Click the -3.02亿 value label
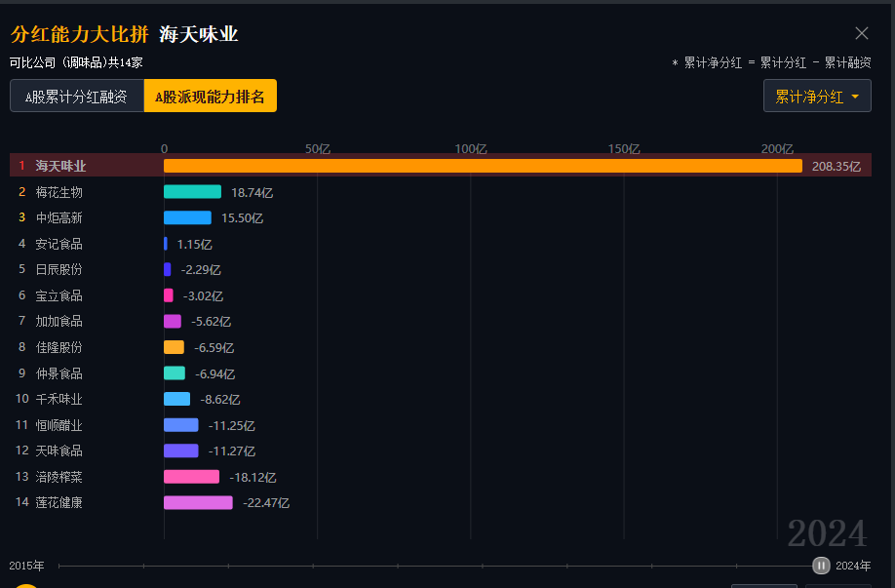Screen dimensions: 895x588 point(203,296)
